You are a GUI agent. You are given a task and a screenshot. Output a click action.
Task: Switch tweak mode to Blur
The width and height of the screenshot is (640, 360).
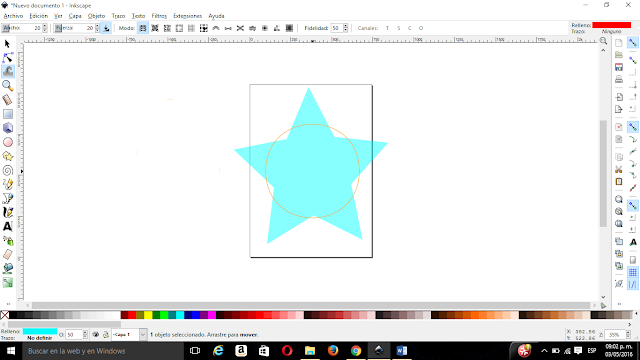pyautogui.click(x=289, y=28)
